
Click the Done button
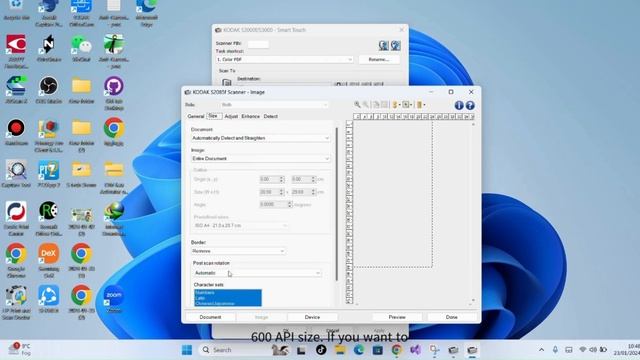pyautogui.click(x=451, y=317)
